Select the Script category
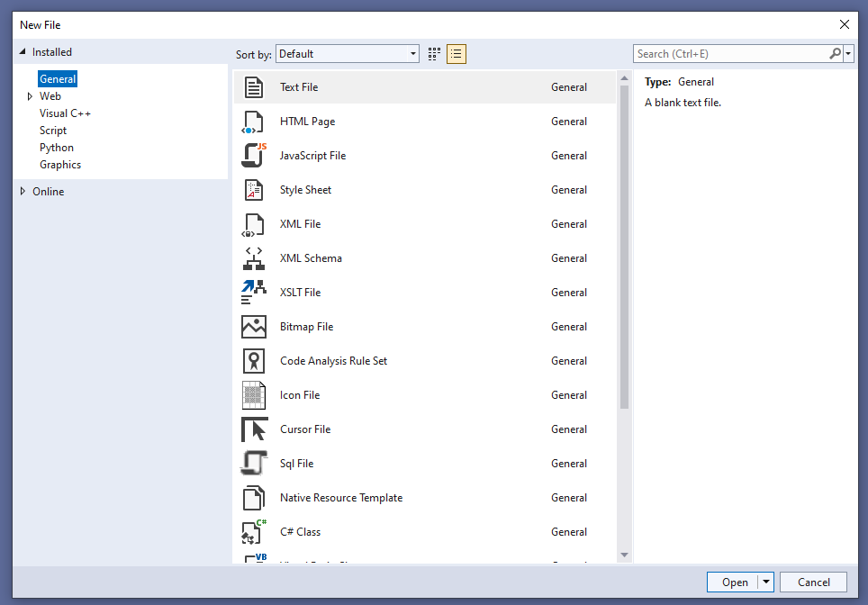 pyautogui.click(x=53, y=131)
